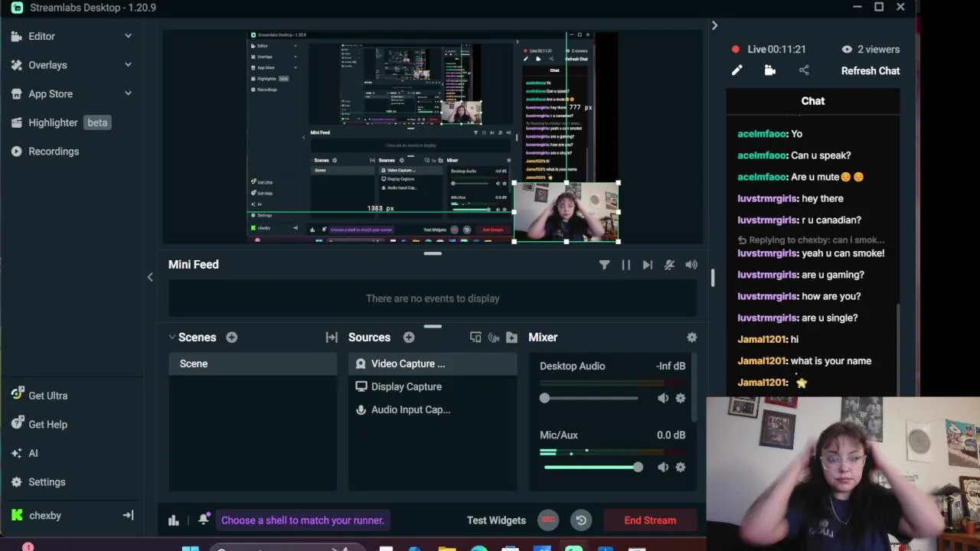980x551 pixels.
Task: Share the stream with the share icon
Action: click(x=804, y=70)
